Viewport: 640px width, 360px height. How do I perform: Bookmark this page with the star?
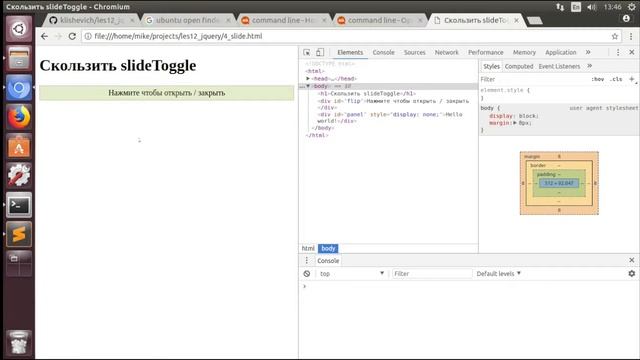[615, 36]
